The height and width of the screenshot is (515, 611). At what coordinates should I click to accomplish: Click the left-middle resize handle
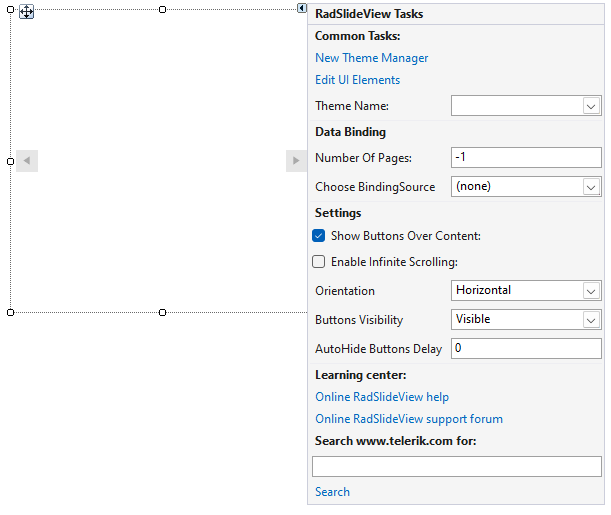click(11, 161)
